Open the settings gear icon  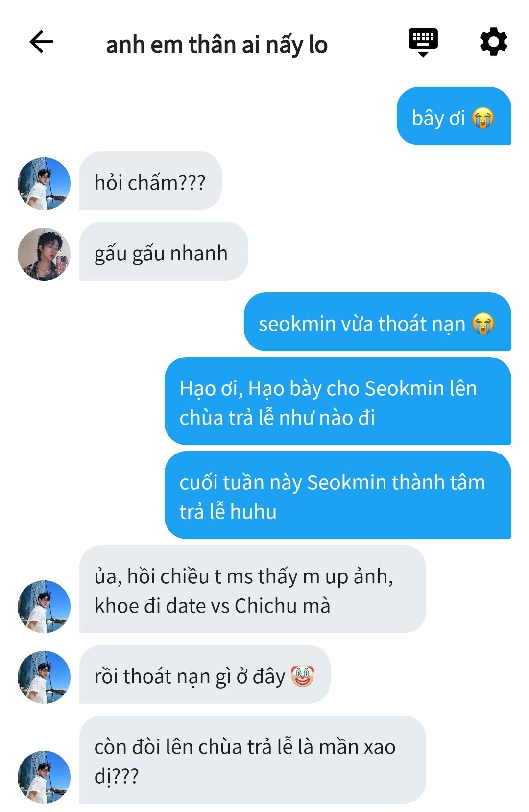pyautogui.click(x=493, y=42)
